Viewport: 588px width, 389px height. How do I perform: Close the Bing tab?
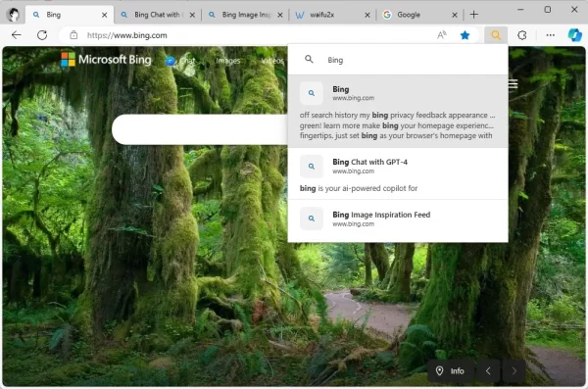105,15
